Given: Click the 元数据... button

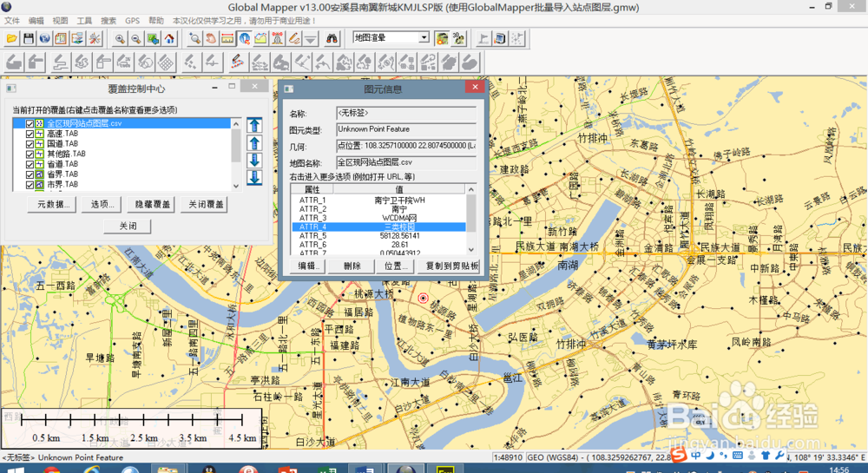Looking at the screenshot, I should click(51, 205).
